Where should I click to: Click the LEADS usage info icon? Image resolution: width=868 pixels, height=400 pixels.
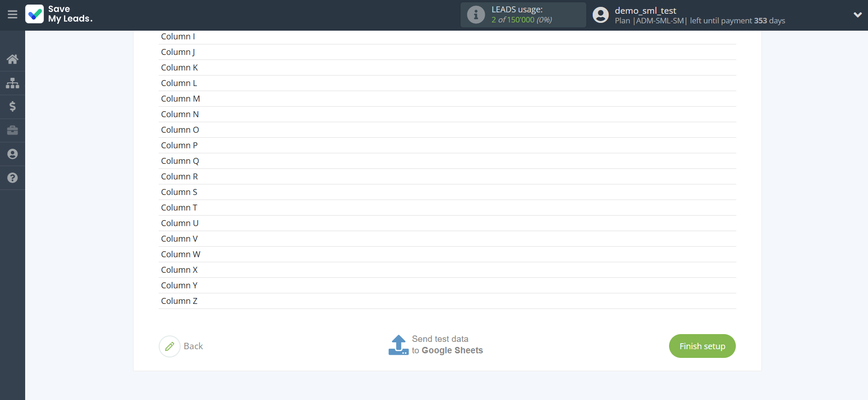(476, 15)
